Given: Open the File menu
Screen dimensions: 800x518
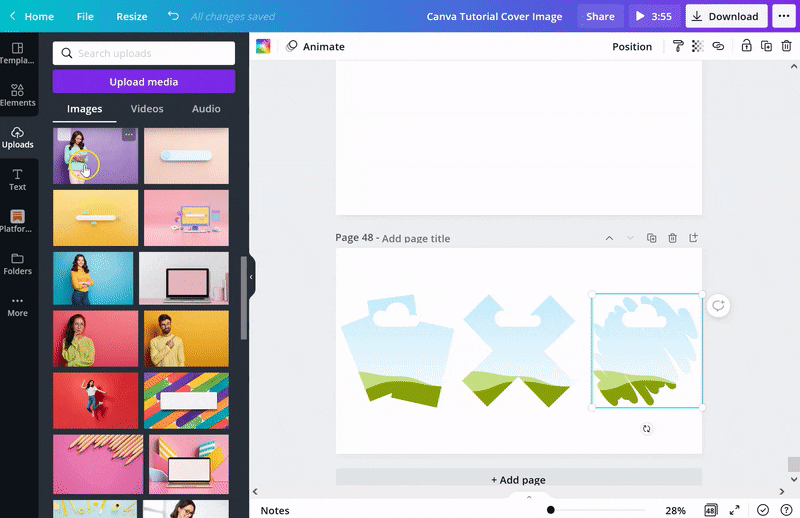Looking at the screenshot, I should pyautogui.click(x=85, y=16).
